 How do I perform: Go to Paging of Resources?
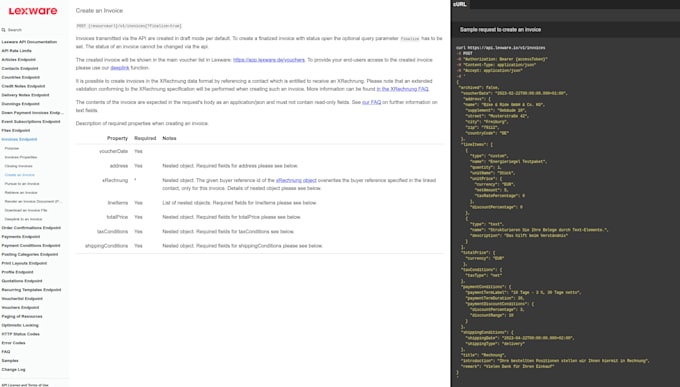pyautogui.click(x=22, y=316)
